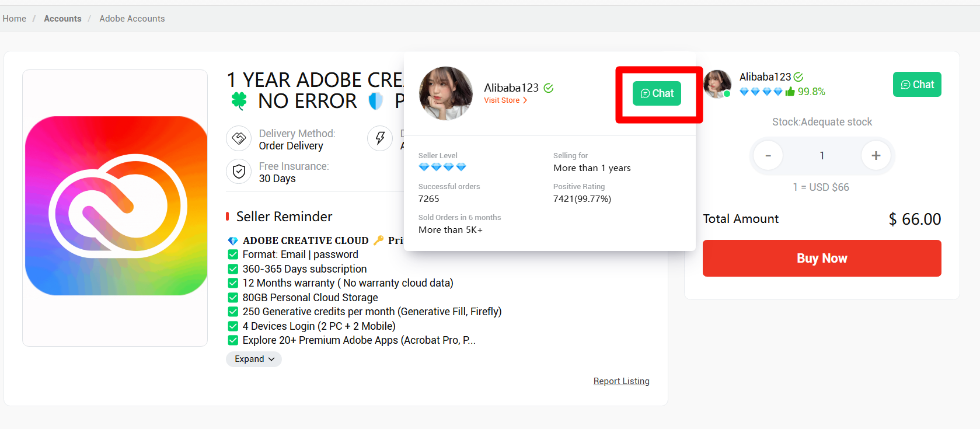Viewport: 980px width, 429px height.
Task: Click the Delivery Method handshake icon
Action: (x=239, y=138)
